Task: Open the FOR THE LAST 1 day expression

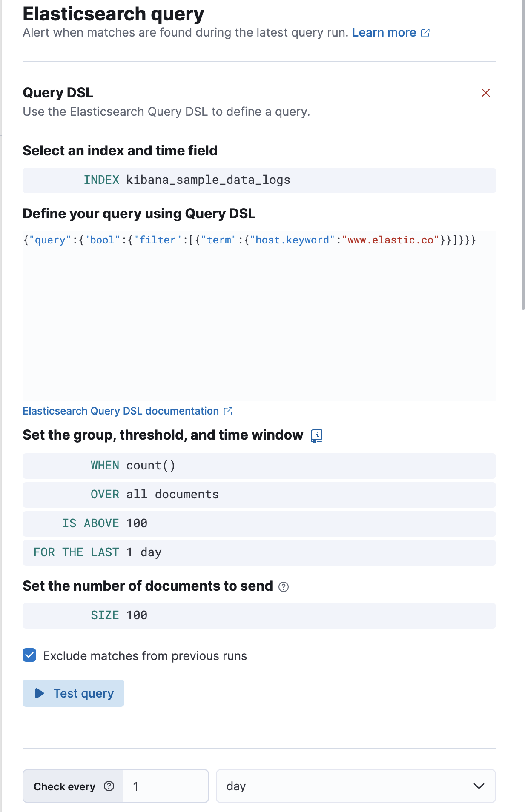Action: click(x=98, y=552)
